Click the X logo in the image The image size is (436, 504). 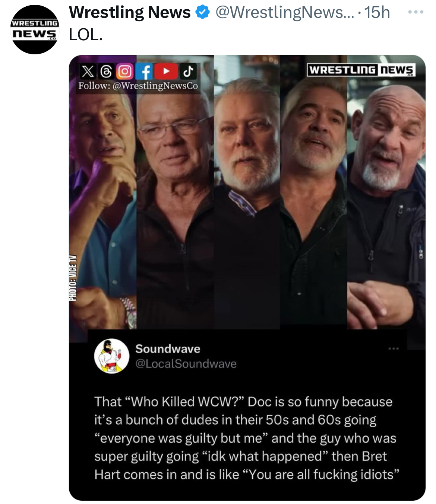pyautogui.click(x=88, y=71)
